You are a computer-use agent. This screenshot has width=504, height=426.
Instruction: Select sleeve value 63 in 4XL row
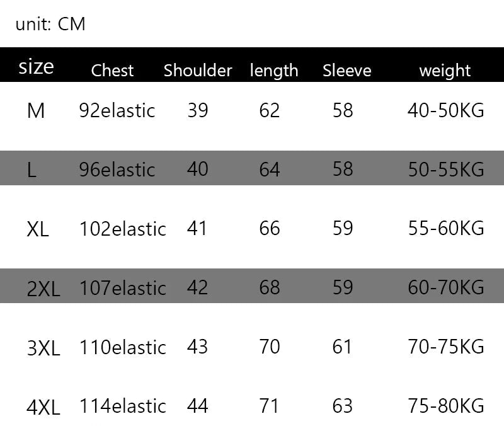click(343, 406)
